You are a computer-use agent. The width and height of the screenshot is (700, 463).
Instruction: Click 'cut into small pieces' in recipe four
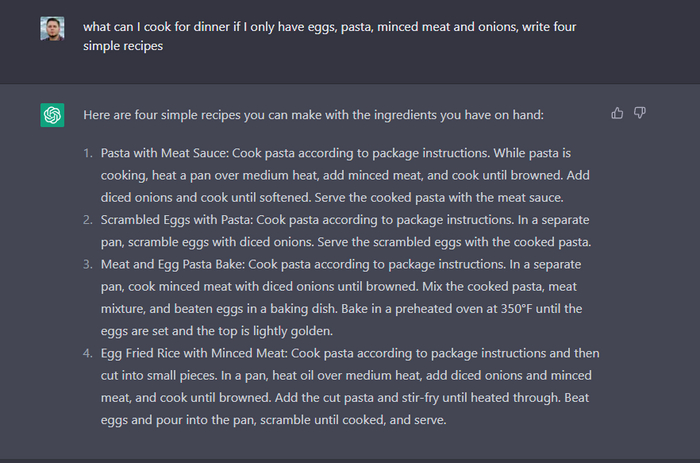(x=164, y=375)
